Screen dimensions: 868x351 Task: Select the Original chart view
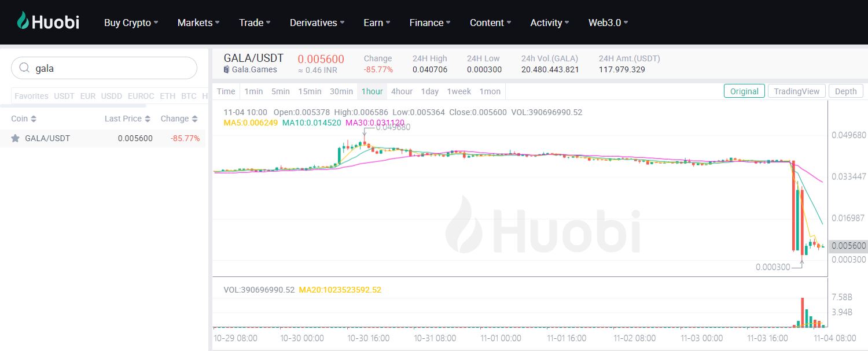744,91
